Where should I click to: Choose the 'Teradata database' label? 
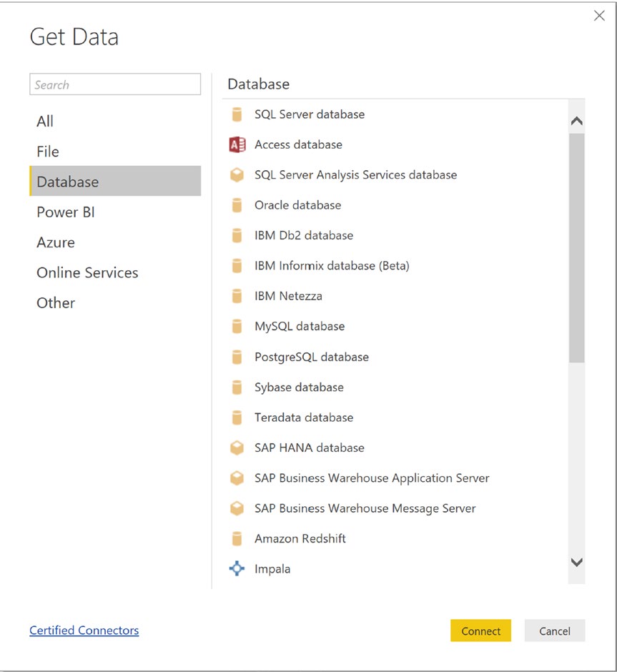305,417
